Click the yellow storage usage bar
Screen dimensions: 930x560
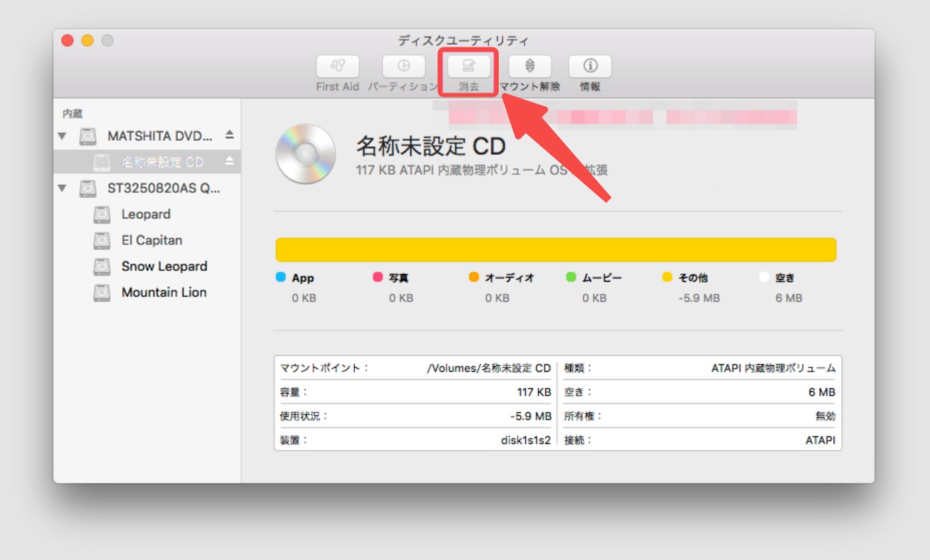click(555, 250)
